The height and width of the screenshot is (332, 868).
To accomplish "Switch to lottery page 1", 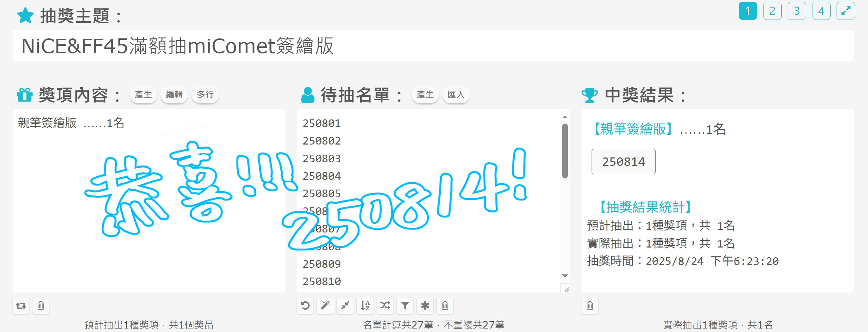I will 748,11.
